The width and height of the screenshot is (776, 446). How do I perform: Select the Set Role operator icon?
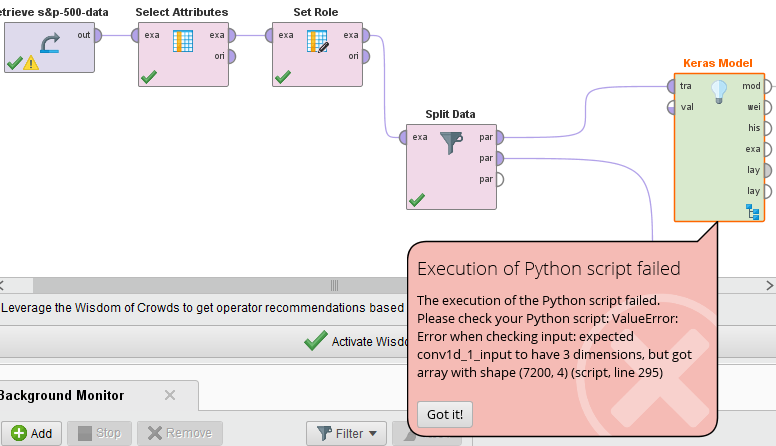tap(317, 42)
